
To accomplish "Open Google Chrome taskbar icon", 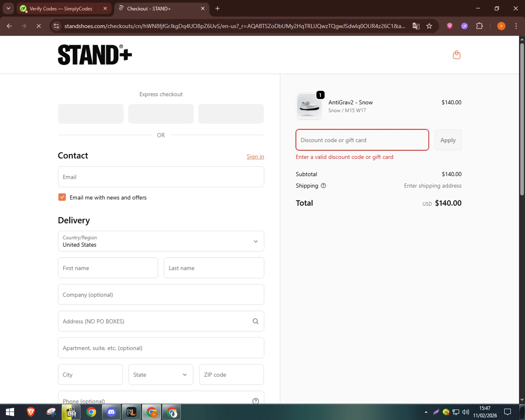I will pyautogui.click(x=91, y=412).
